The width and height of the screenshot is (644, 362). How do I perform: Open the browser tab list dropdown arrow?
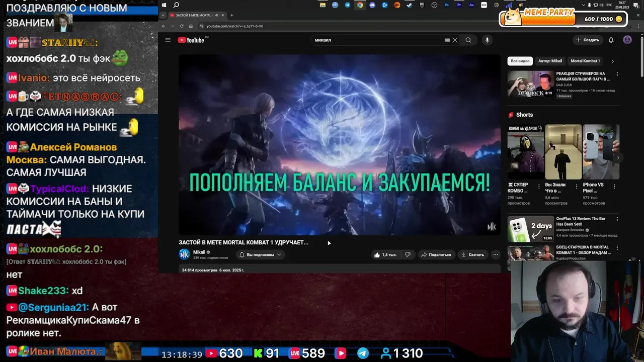163,15
